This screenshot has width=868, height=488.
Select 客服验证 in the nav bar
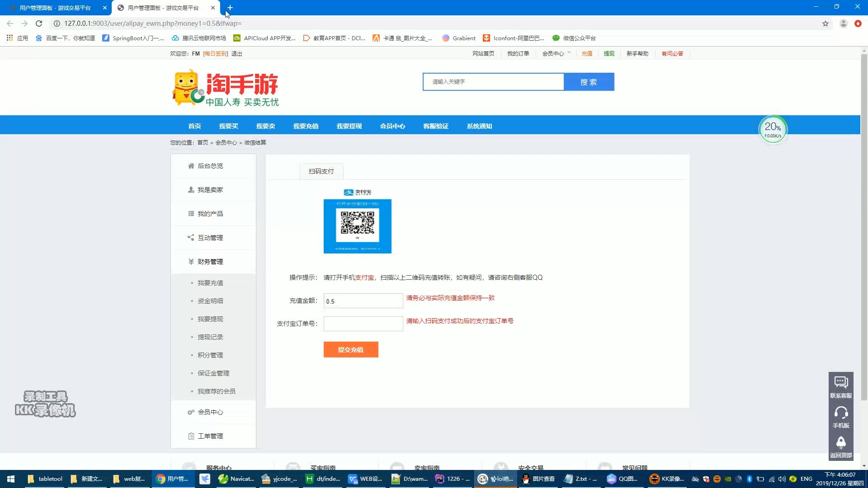coord(436,126)
